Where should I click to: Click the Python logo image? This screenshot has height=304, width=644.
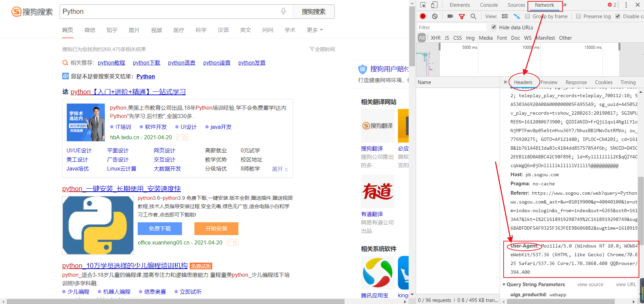(98, 225)
